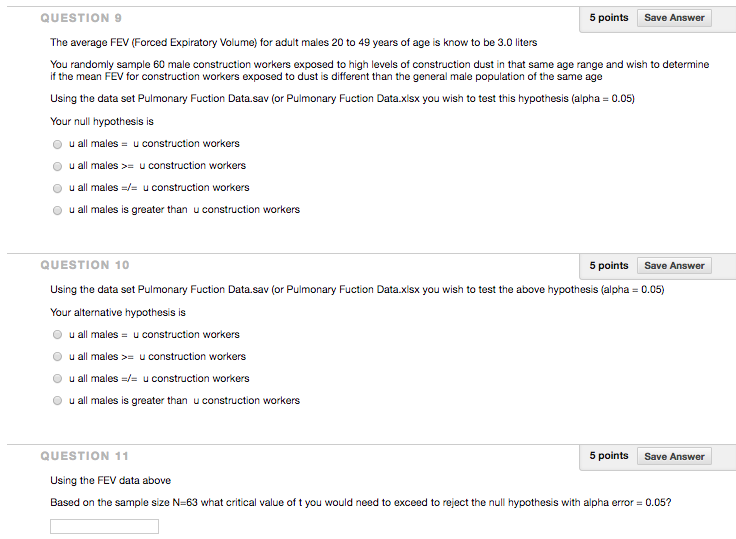
Task: Click the QUESTION 11 heading
Action: tap(84, 456)
